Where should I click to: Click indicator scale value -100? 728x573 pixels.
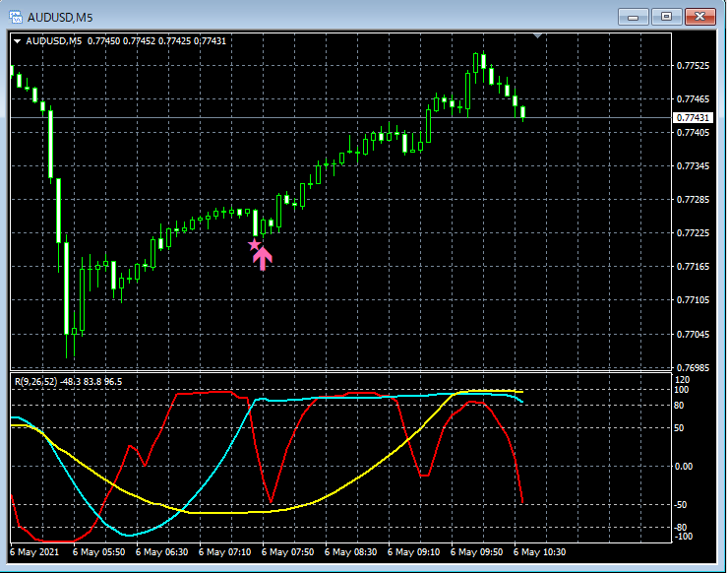click(683, 537)
